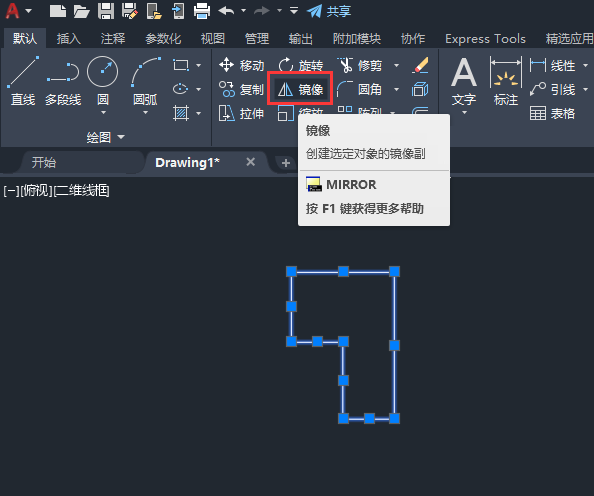
Task: Click the 移动 move tool
Action: point(241,65)
